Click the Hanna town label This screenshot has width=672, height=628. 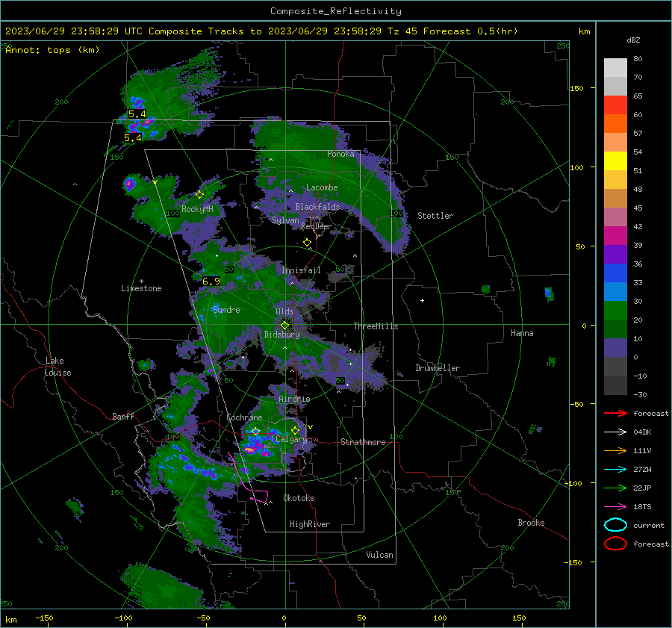pos(522,333)
